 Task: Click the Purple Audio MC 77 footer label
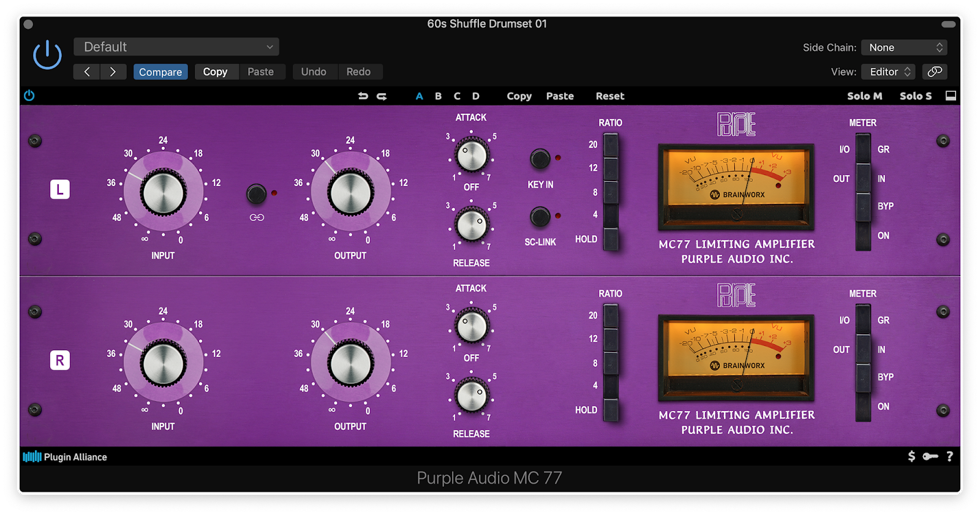[x=489, y=478]
